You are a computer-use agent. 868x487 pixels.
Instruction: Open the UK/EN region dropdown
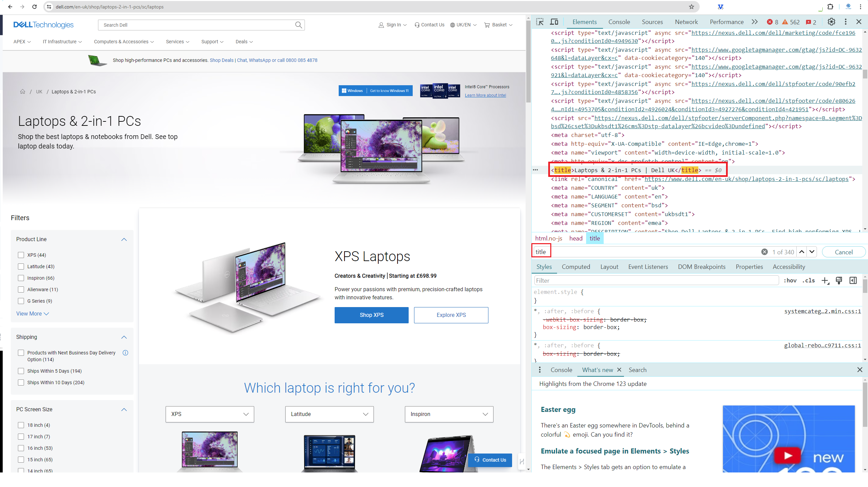(x=463, y=25)
